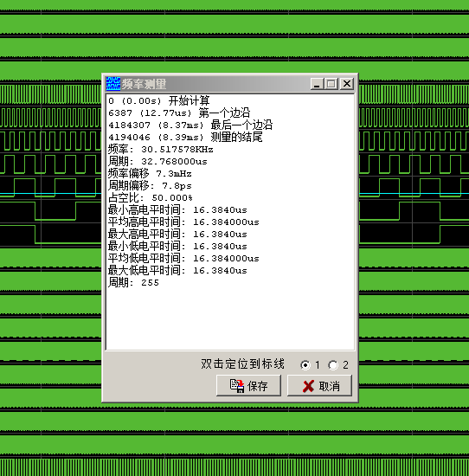Click the 保存 button
The height and width of the screenshot is (476, 469).
(x=248, y=385)
